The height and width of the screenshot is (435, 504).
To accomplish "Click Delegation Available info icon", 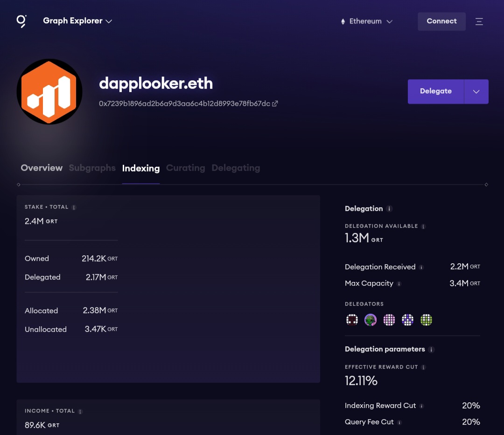I will (423, 226).
